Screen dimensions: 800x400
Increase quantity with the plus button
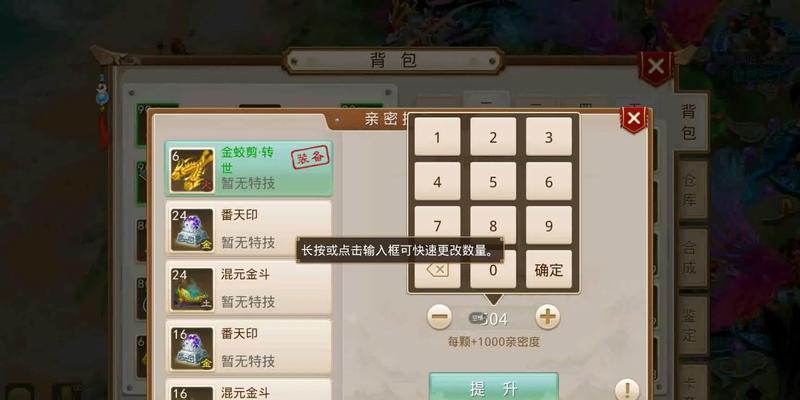pyautogui.click(x=547, y=317)
